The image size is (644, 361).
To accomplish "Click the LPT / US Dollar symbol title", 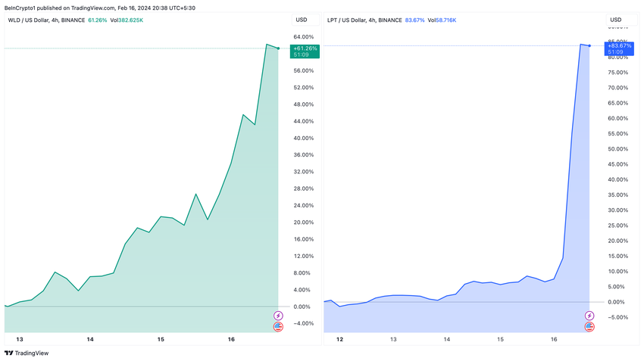I will pyautogui.click(x=346, y=20).
